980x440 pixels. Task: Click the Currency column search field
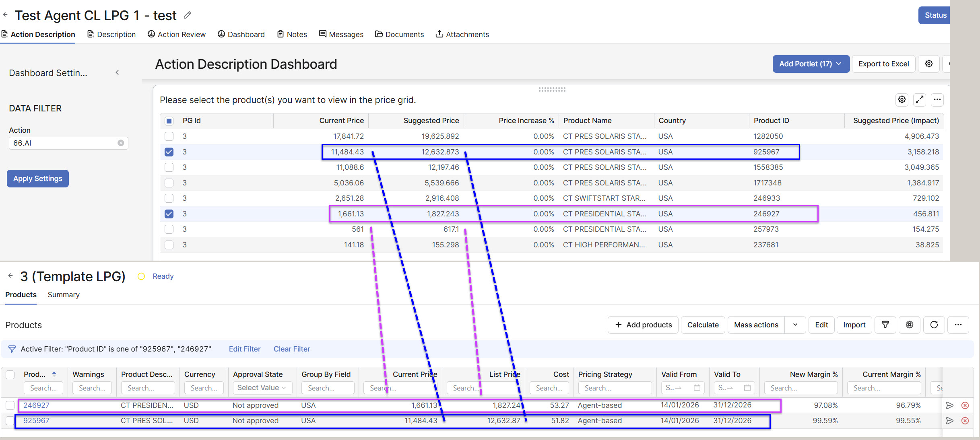[x=204, y=388]
